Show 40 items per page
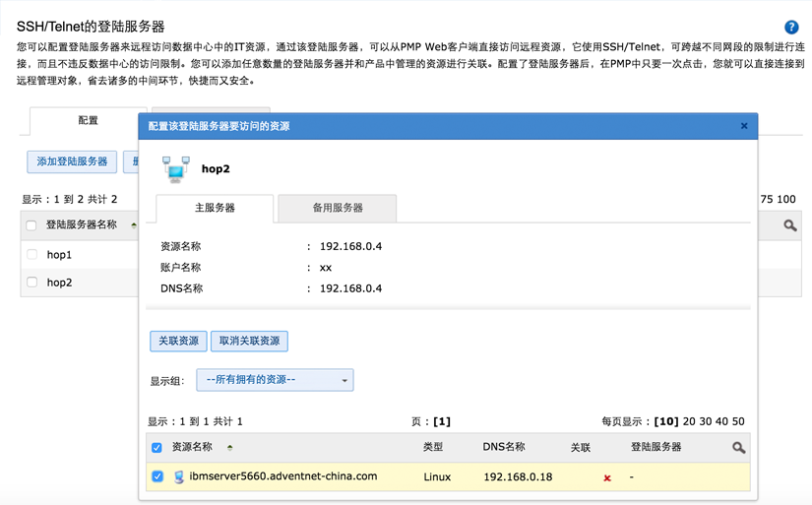This screenshot has height=505, width=812. [721, 421]
